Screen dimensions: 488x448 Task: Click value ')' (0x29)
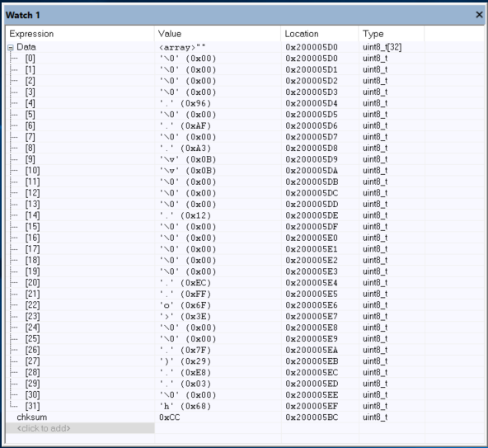coord(185,361)
